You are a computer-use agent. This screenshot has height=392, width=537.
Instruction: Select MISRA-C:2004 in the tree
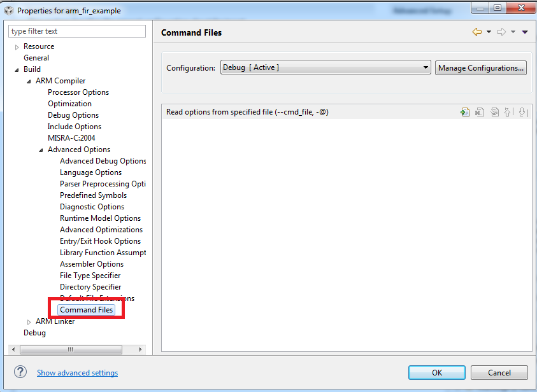(x=71, y=138)
